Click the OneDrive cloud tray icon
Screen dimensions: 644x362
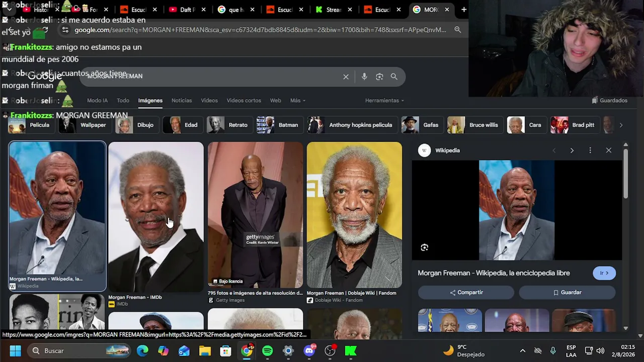coord(538,350)
